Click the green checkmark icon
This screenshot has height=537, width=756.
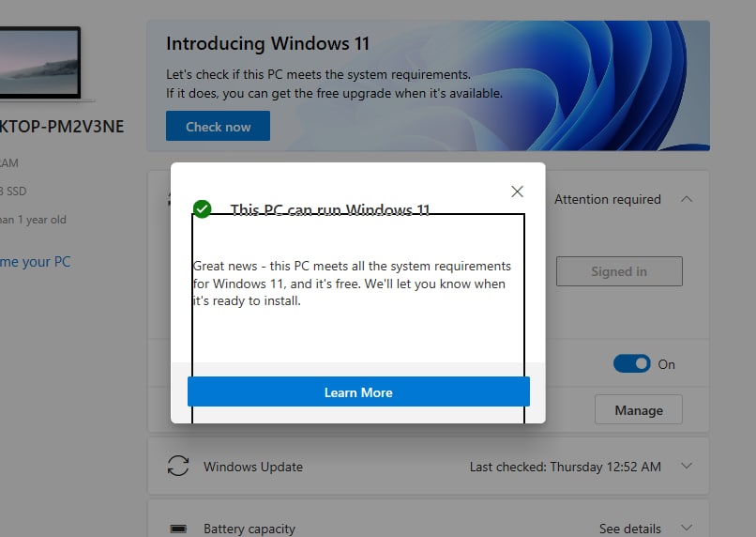(202, 209)
